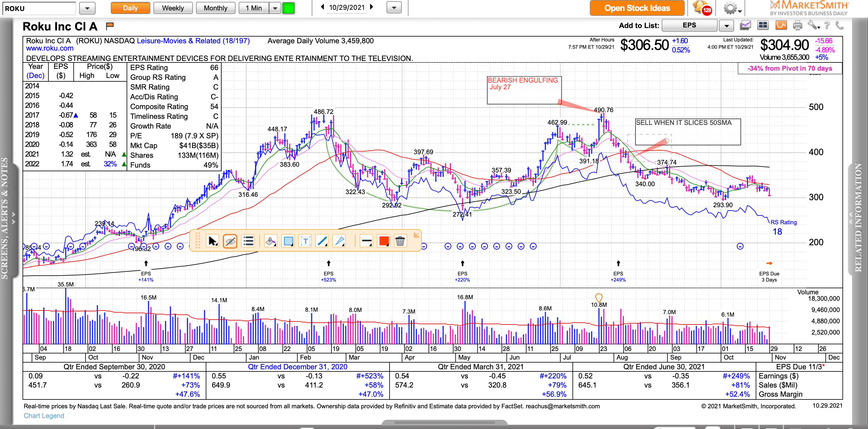Select the callout pointer triangle tool
Screen dimensions: 868x429
point(340,241)
